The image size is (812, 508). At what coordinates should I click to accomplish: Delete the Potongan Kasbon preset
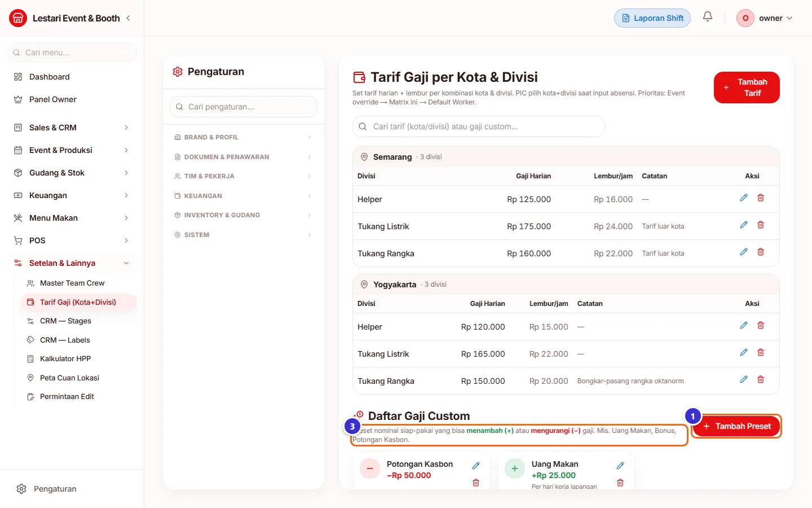pos(476,483)
